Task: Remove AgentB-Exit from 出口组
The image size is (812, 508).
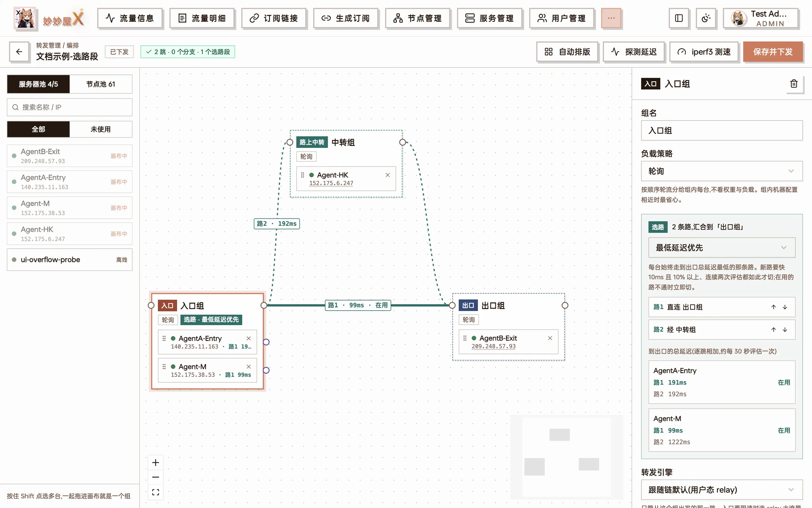Action: click(550, 338)
